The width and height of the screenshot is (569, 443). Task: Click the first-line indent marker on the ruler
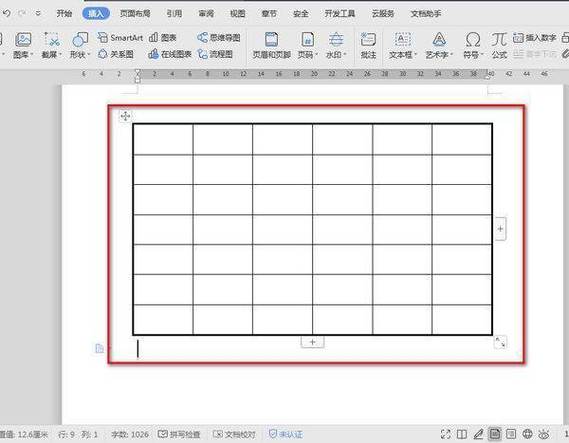[138, 72]
